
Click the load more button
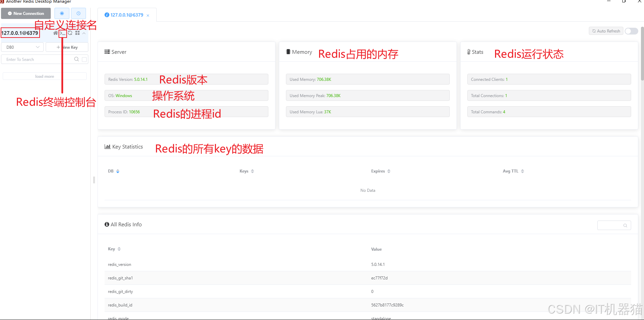[x=45, y=76]
